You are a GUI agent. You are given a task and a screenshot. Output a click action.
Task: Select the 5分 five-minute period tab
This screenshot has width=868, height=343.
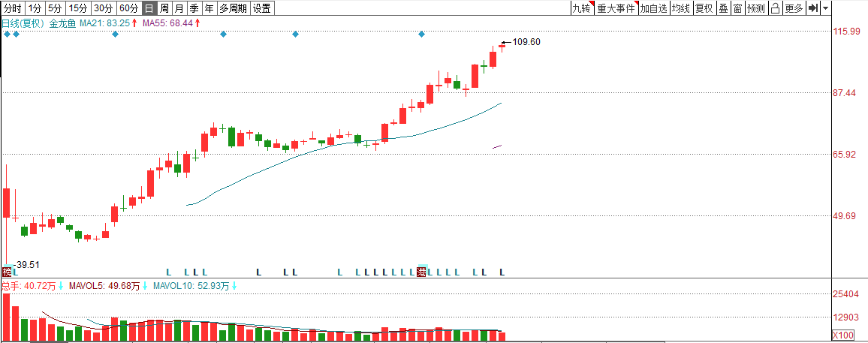55,8
